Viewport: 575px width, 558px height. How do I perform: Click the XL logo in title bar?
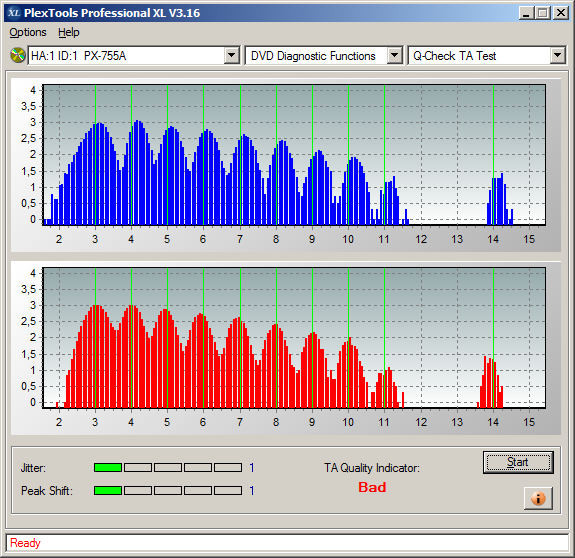pyautogui.click(x=14, y=13)
